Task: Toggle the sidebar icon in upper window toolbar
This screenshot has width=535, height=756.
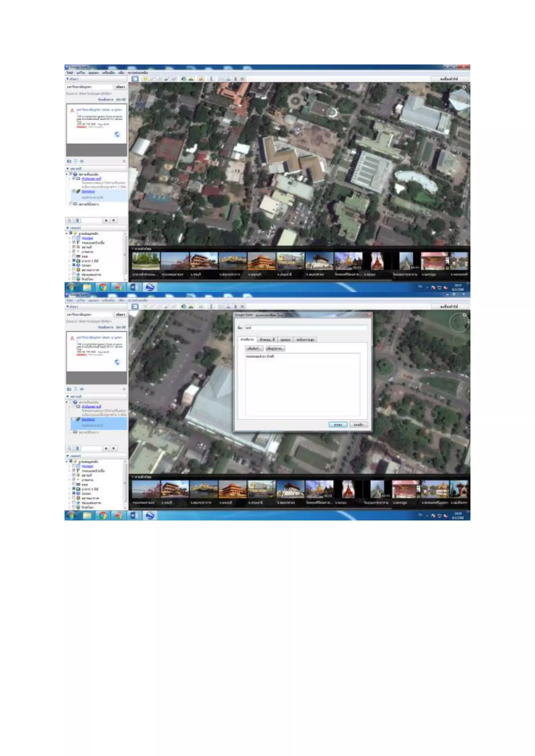Action: tap(135, 79)
